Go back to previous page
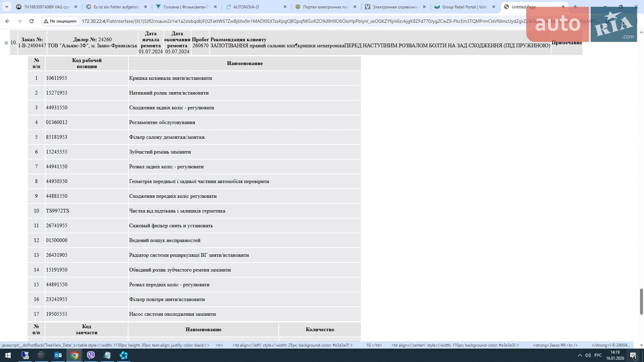Viewport: 644px width, 362px height. coord(7,21)
